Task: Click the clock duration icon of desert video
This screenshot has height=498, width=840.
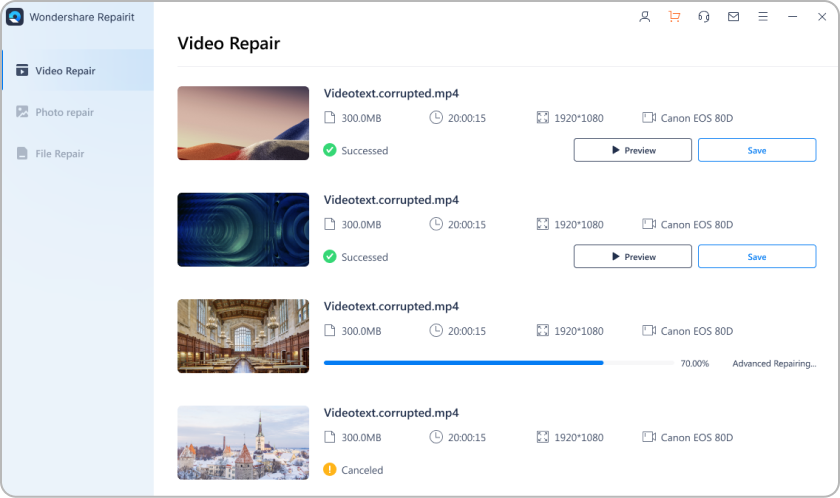Action: pyautogui.click(x=436, y=117)
